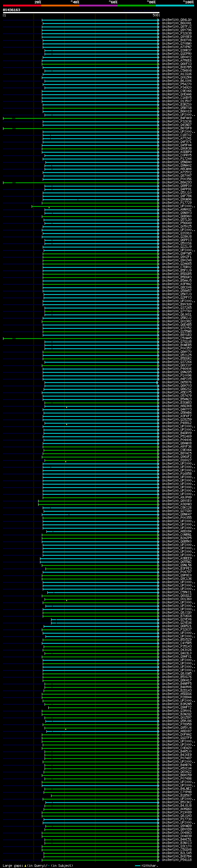Select hit label UniRef100_P32637
Image resolution: width=197 pixels, height=868 pixels.
pyautogui.click(x=176, y=629)
